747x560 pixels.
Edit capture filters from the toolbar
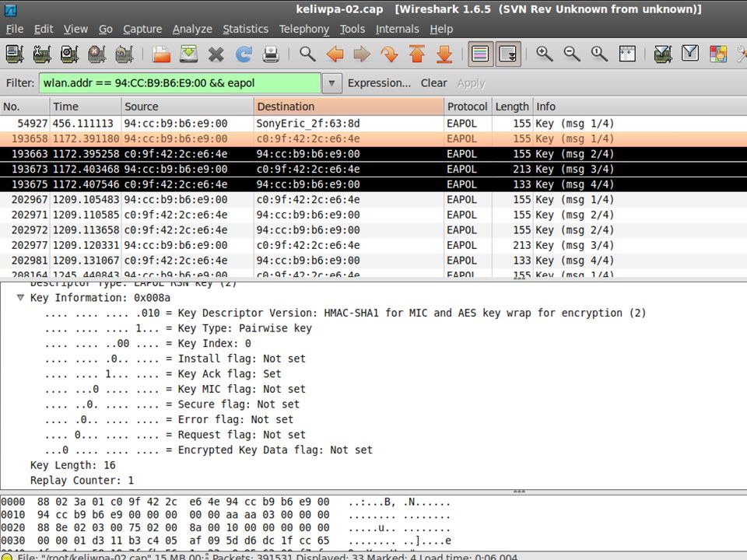click(663, 54)
